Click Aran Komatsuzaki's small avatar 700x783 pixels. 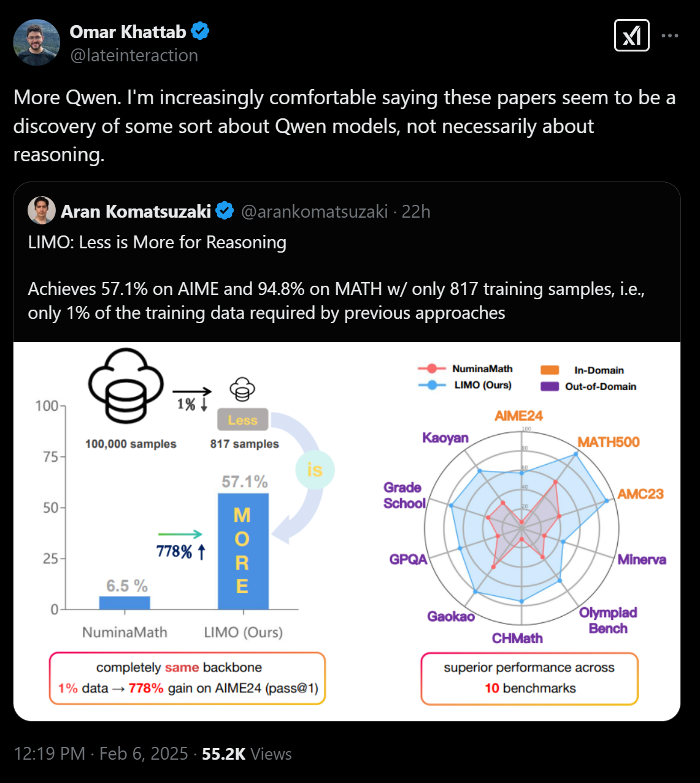pyautogui.click(x=42, y=211)
